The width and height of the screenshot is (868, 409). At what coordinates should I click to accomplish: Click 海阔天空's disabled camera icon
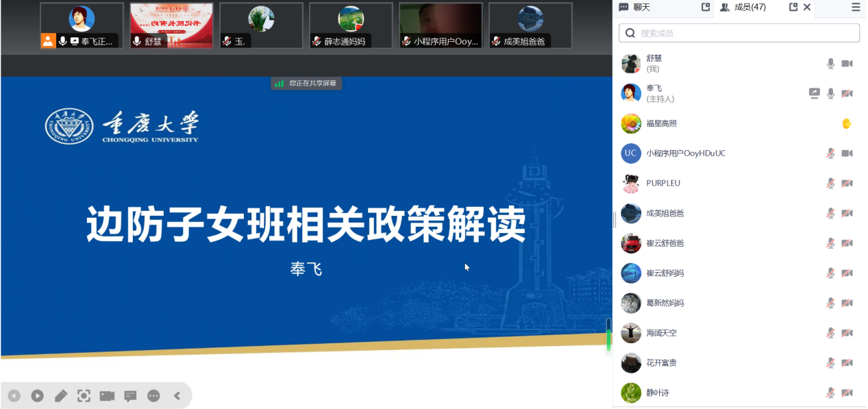(847, 333)
